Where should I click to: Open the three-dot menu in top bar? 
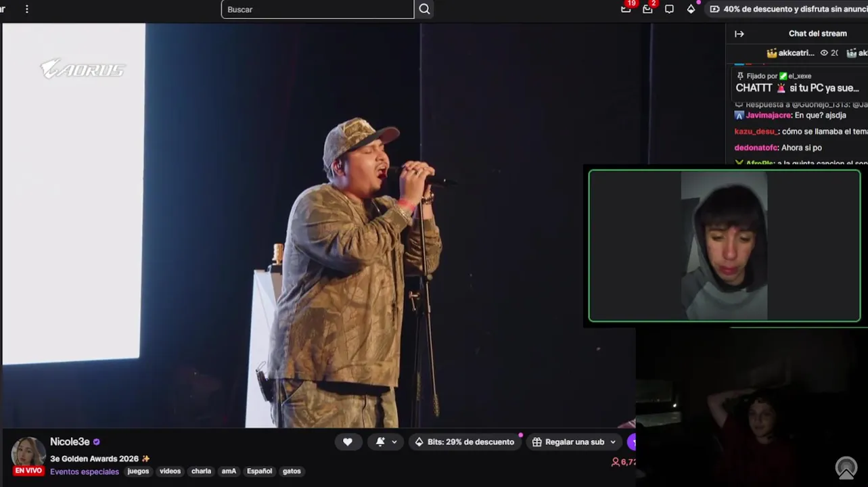[x=27, y=9]
